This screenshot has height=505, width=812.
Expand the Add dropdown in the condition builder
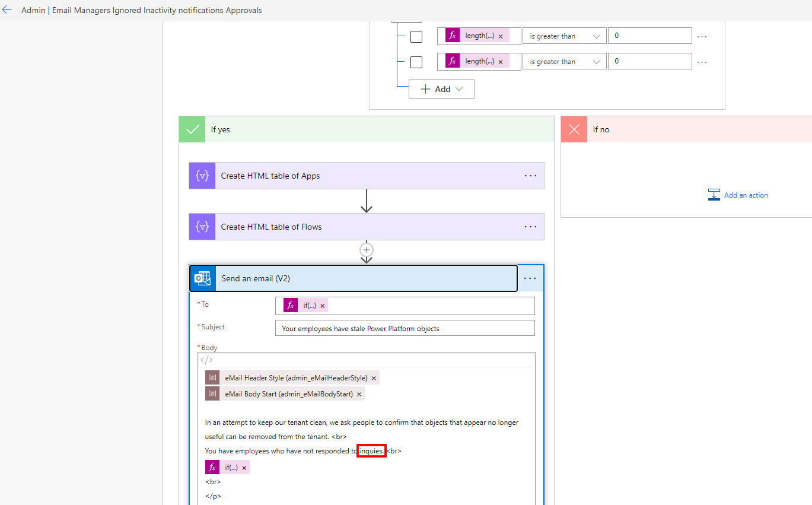[x=441, y=88]
